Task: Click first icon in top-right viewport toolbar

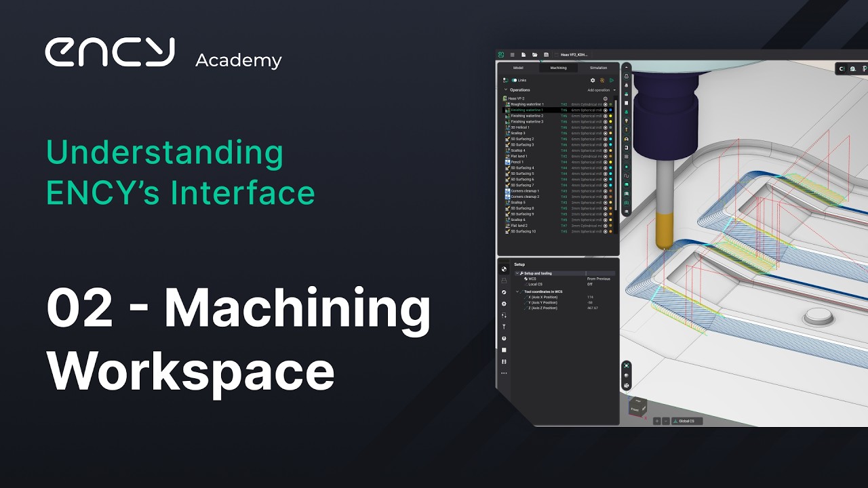Action: [x=842, y=68]
